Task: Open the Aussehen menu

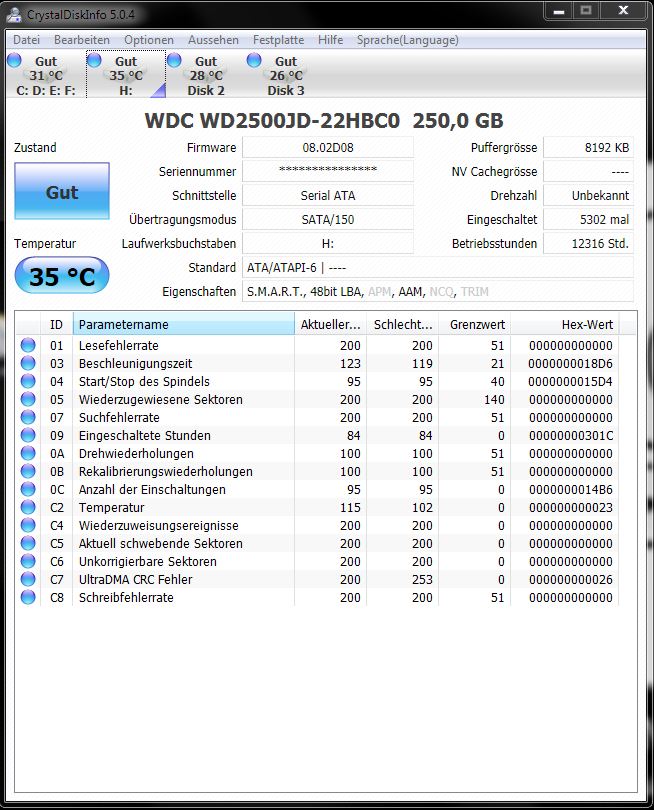Action: pos(213,40)
